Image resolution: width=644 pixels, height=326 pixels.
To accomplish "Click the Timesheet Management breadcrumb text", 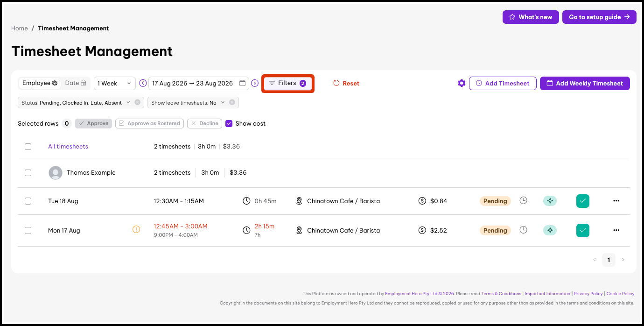I will tap(73, 28).
